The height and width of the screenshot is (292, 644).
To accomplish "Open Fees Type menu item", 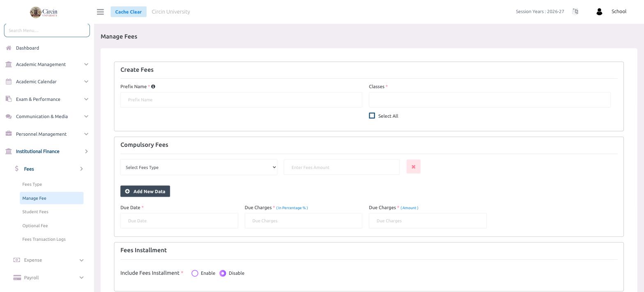I will pos(32,184).
